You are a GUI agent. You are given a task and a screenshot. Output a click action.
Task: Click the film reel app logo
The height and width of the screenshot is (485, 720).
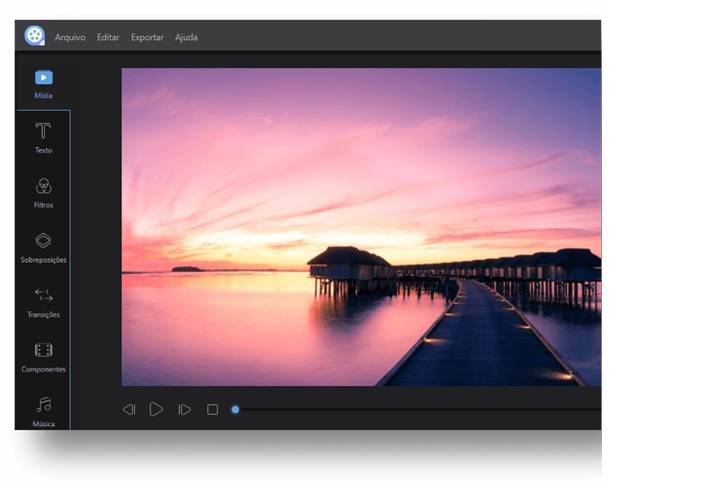(x=35, y=35)
